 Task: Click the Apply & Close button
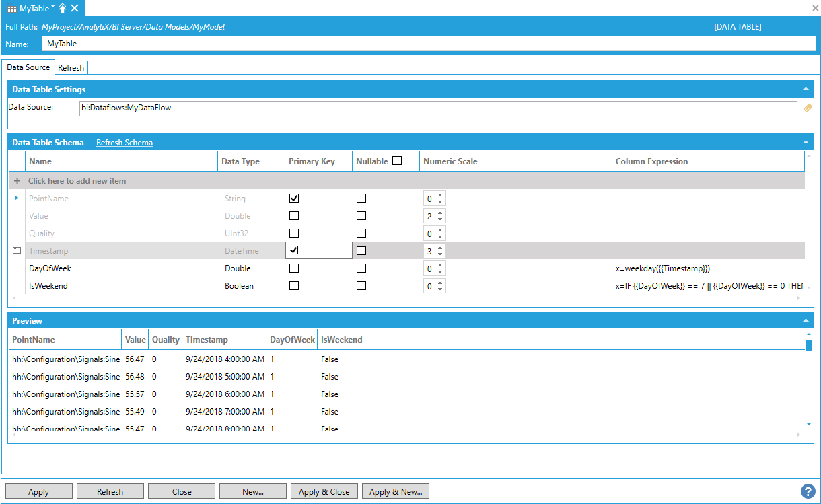coord(324,491)
